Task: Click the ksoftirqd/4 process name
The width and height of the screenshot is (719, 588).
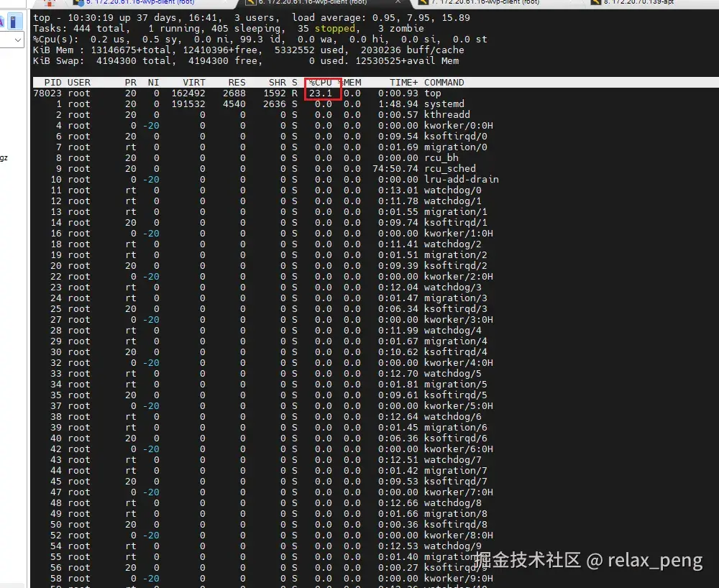Action: tap(455, 352)
